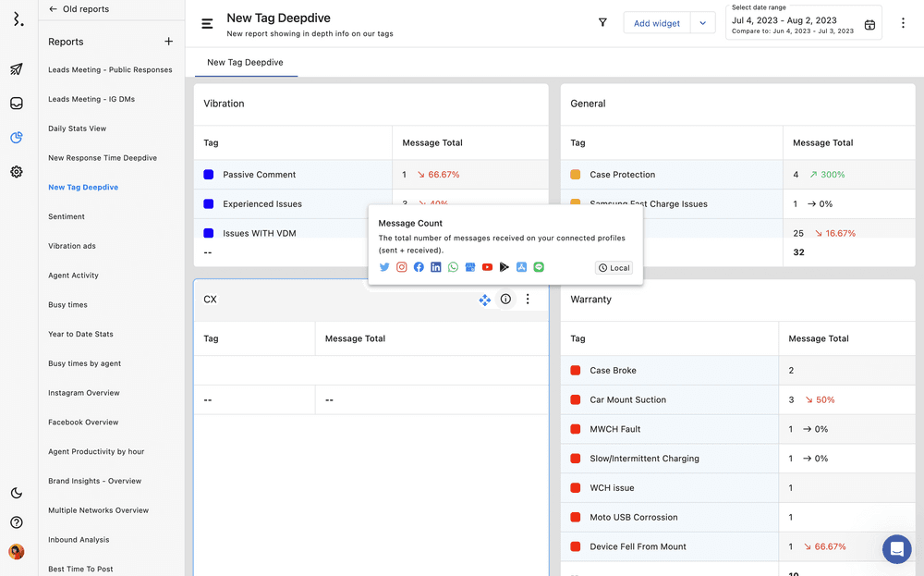This screenshot has height=576, width=924.
Task: Click the Settings gear in left rail
Action: click(17, 172)
